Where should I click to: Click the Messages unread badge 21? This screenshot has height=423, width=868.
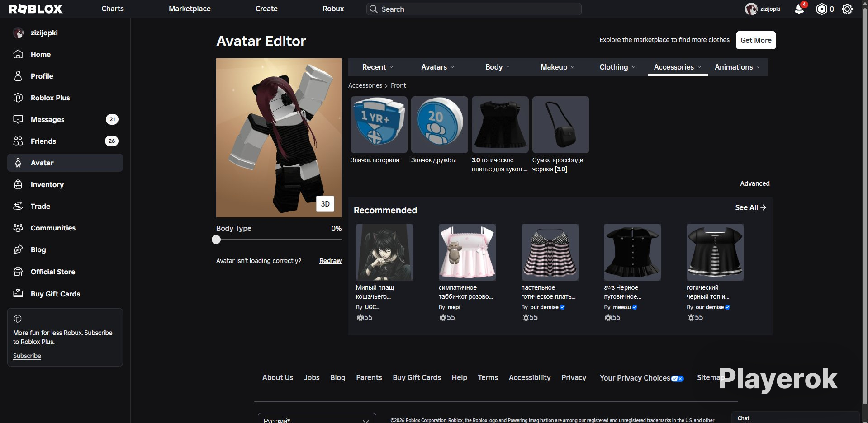click(x=112, y=119)
